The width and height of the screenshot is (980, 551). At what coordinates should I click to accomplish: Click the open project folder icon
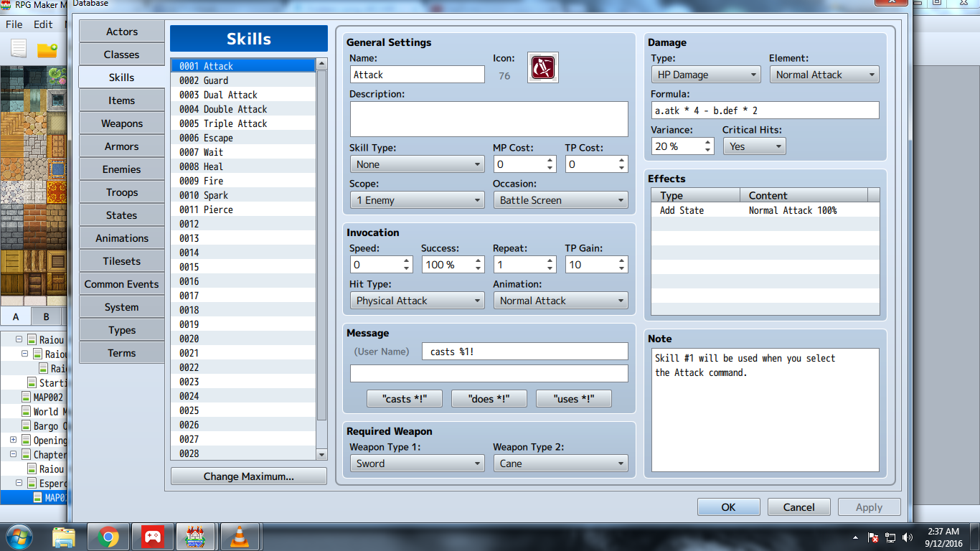[x=47, y=50]
